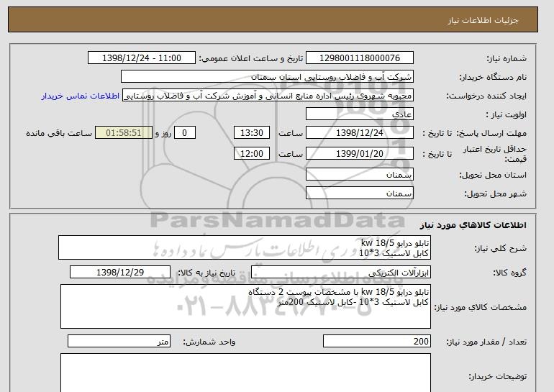Select the توضیحات خریدار text area
Image resolution: width=554 pixels, height=392 pixels.
(245, 373)
